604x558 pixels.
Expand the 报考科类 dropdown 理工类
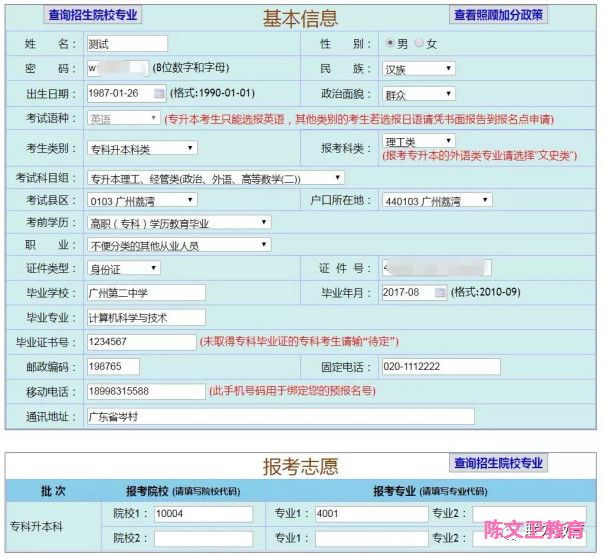coord(419,141)
